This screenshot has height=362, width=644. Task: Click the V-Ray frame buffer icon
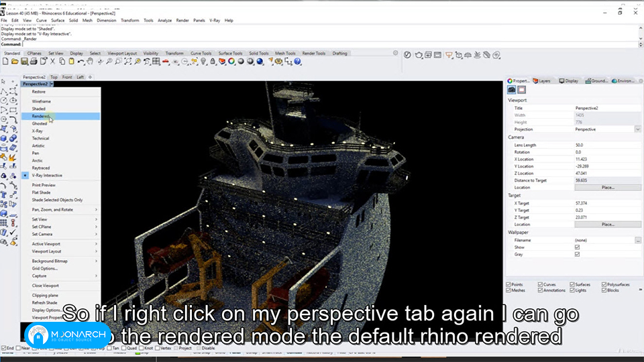coord(438,55)
